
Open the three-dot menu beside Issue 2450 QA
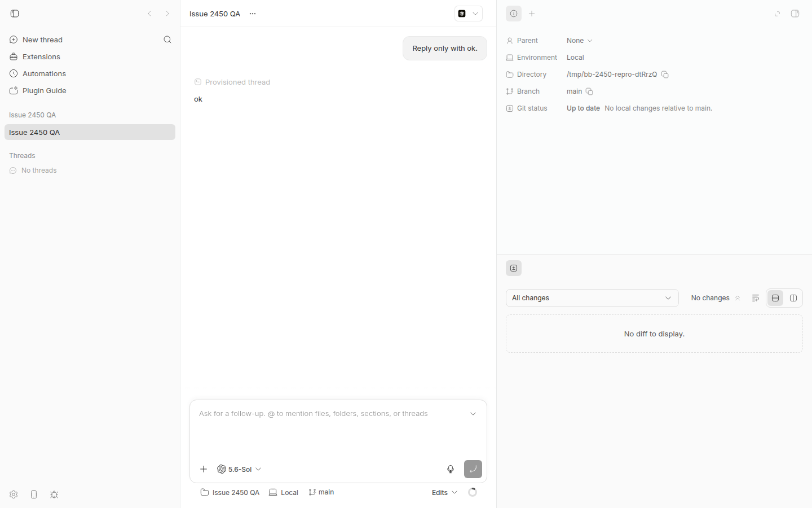pyautogui.click(x=253, y=14)
